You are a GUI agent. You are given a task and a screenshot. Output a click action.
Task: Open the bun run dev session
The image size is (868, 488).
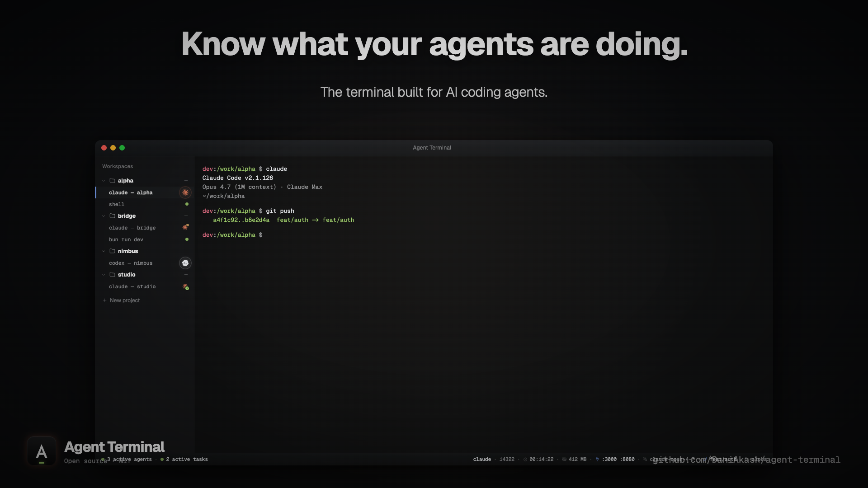(x=144, y=239)
